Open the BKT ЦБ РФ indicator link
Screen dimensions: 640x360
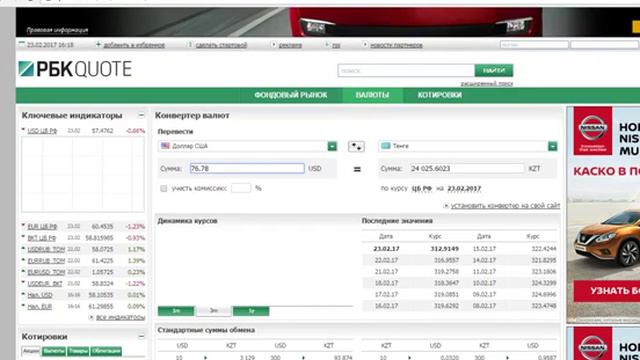click(x=42, y=238)
